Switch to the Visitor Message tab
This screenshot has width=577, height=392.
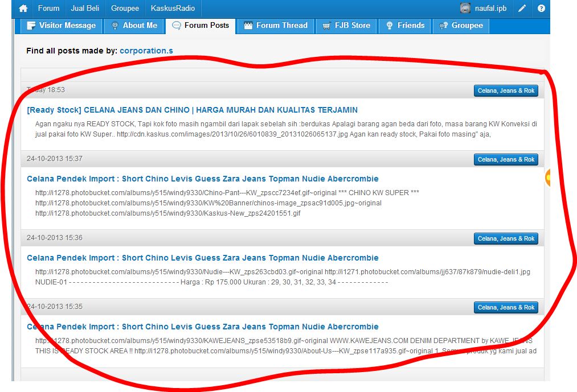[x=61, y=26]
